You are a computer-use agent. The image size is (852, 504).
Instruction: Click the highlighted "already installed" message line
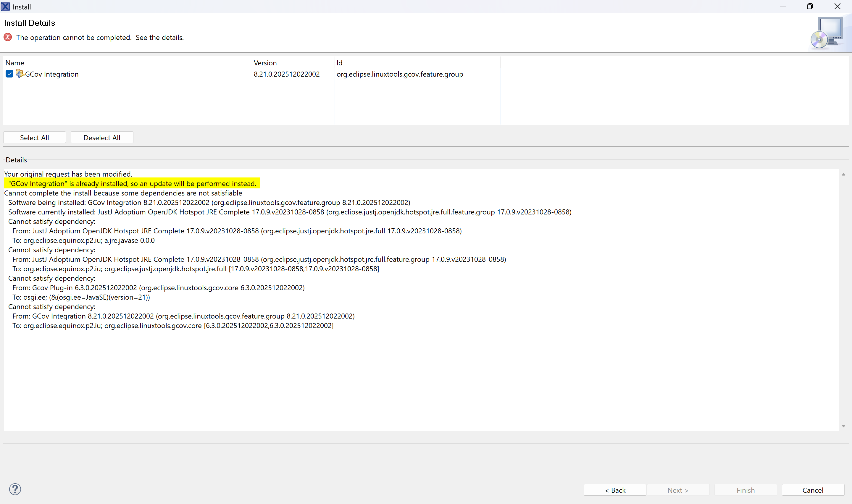coord(132,183)
